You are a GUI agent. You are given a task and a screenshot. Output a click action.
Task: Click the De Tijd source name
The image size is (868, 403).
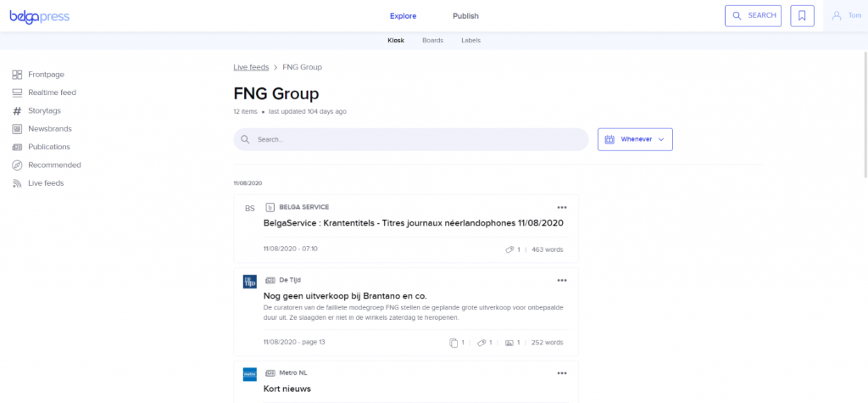pos(290,280)
